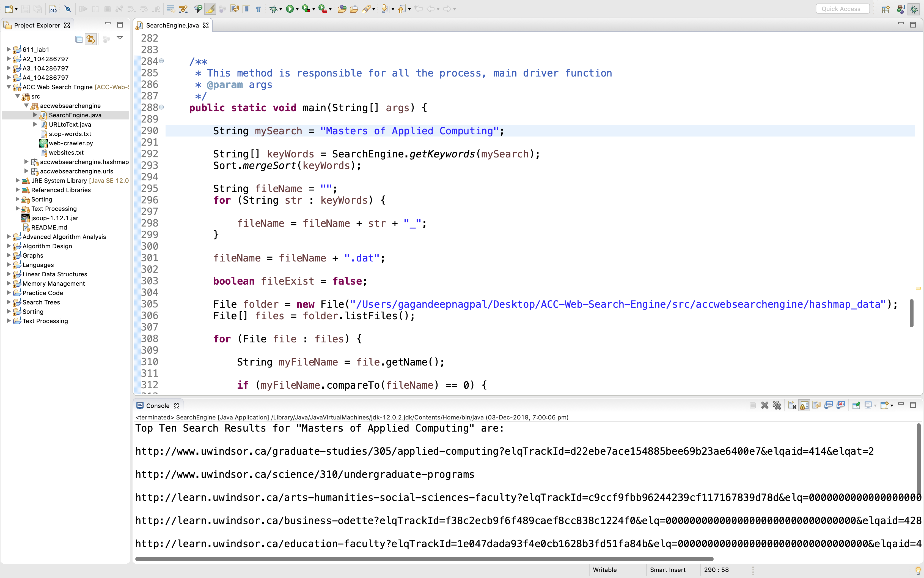
Task: Click Remove All Terminated Launches icon
Action: click(x=777, y=405)
